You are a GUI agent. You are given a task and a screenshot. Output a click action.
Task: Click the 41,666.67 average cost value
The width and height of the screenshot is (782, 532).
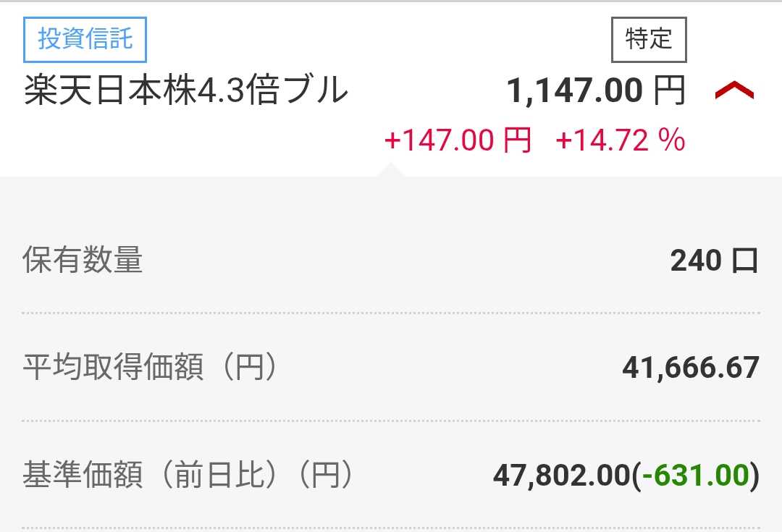tap(690, 368)
